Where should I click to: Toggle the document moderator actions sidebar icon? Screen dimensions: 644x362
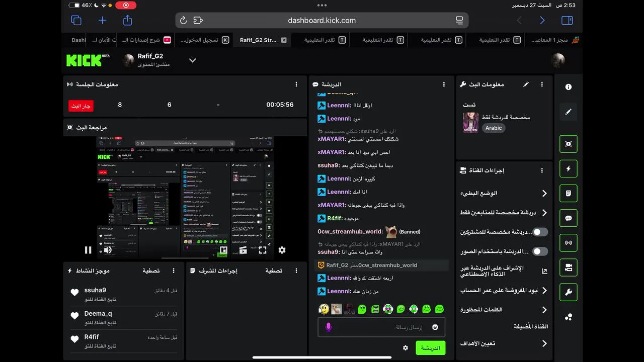(569, 193)
